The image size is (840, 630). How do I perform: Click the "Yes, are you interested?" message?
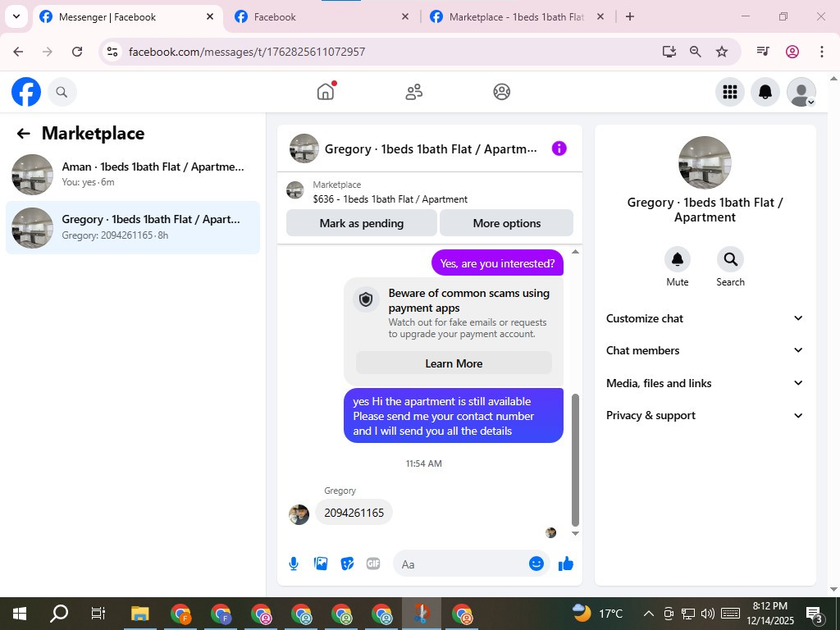(x=497, y=263)
